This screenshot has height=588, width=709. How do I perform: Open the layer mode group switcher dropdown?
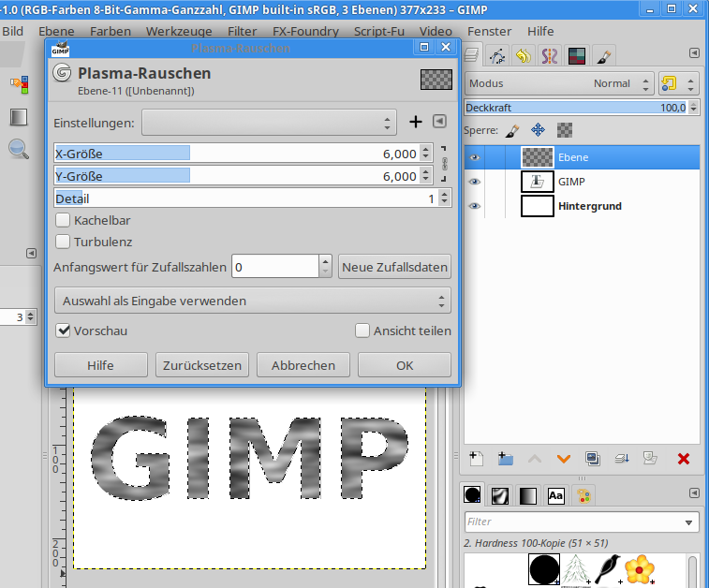[678, 83]
